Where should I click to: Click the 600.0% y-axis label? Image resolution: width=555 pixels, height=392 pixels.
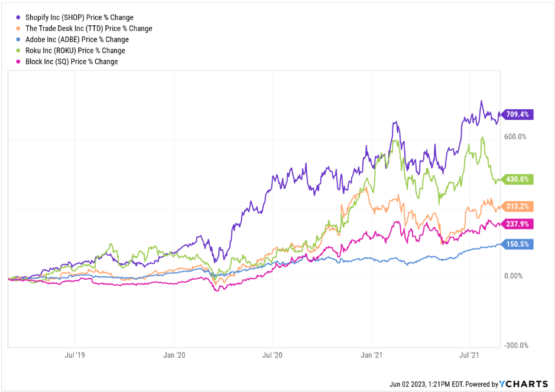coord(515,136)
